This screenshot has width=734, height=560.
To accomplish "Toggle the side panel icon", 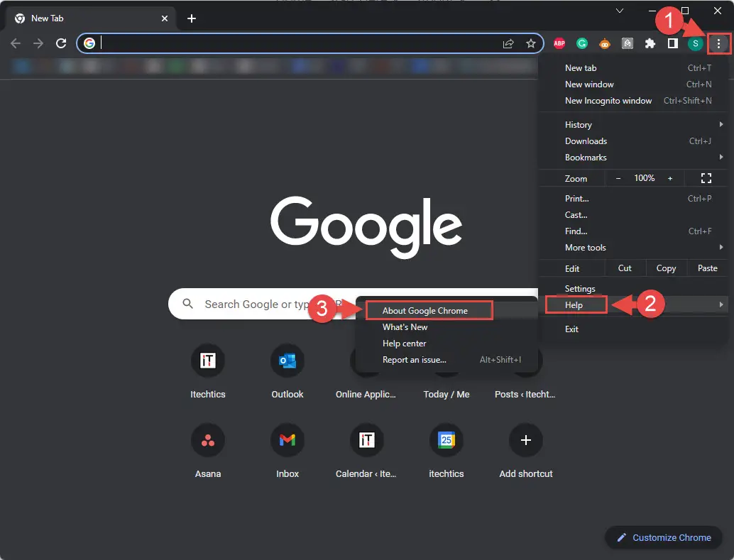I will (x=673, y=43).
